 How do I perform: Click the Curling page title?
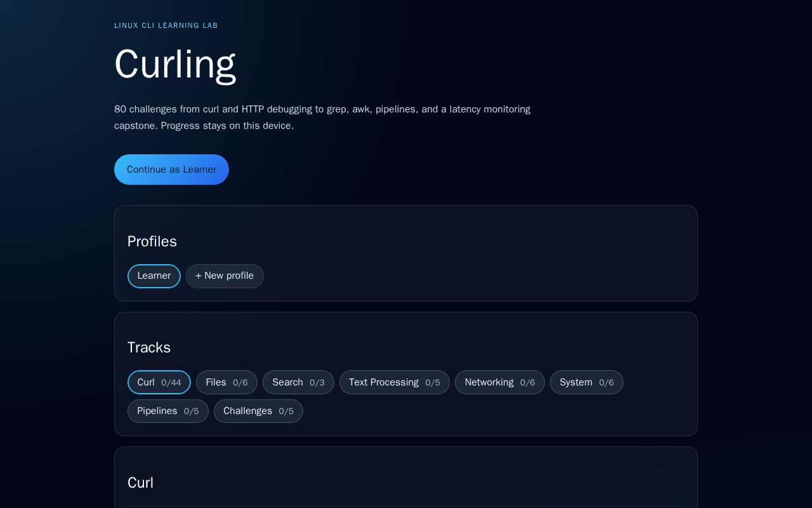175,64
